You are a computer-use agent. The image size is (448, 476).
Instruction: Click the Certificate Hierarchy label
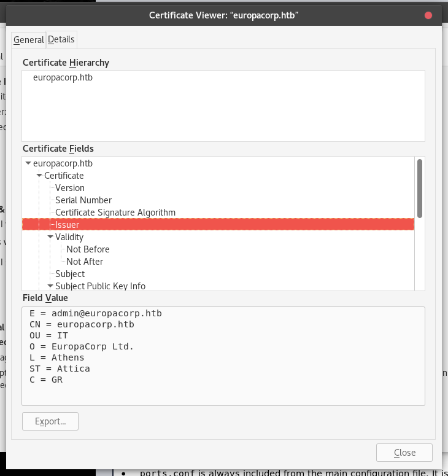(x=66, y=63)
